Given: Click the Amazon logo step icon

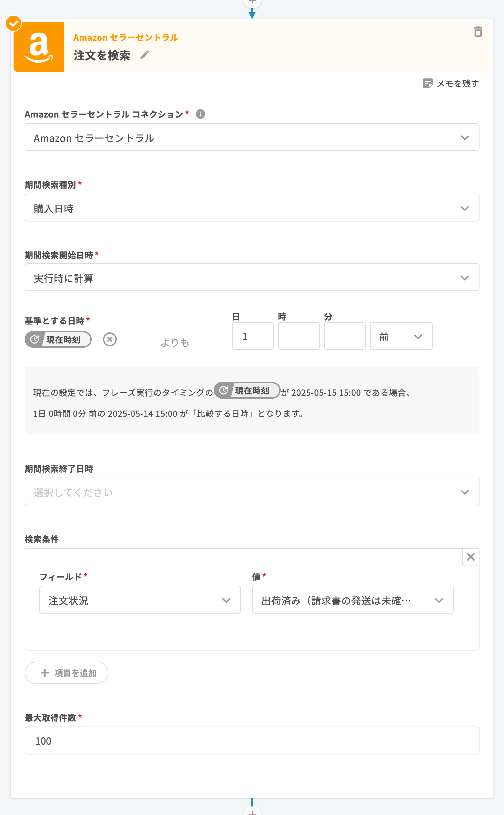Looking at the screenshot, I should point(39,47).
